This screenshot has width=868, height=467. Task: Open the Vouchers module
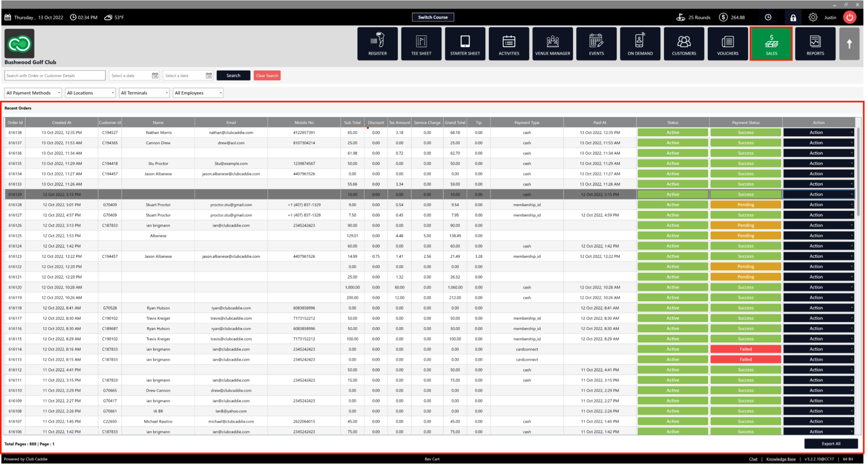pos(727,44)
